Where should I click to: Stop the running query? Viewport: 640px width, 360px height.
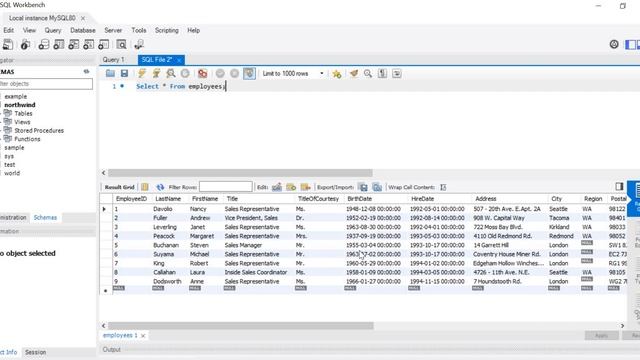(185, 73)
